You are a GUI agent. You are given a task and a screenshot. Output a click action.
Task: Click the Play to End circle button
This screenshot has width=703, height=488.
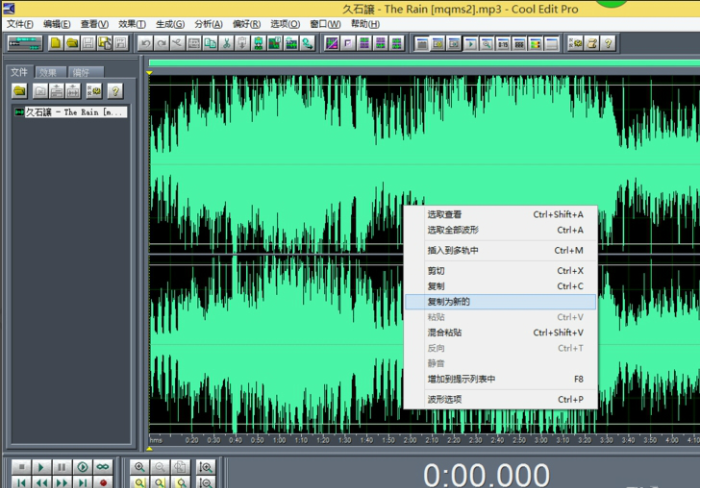tap(82, 467)
